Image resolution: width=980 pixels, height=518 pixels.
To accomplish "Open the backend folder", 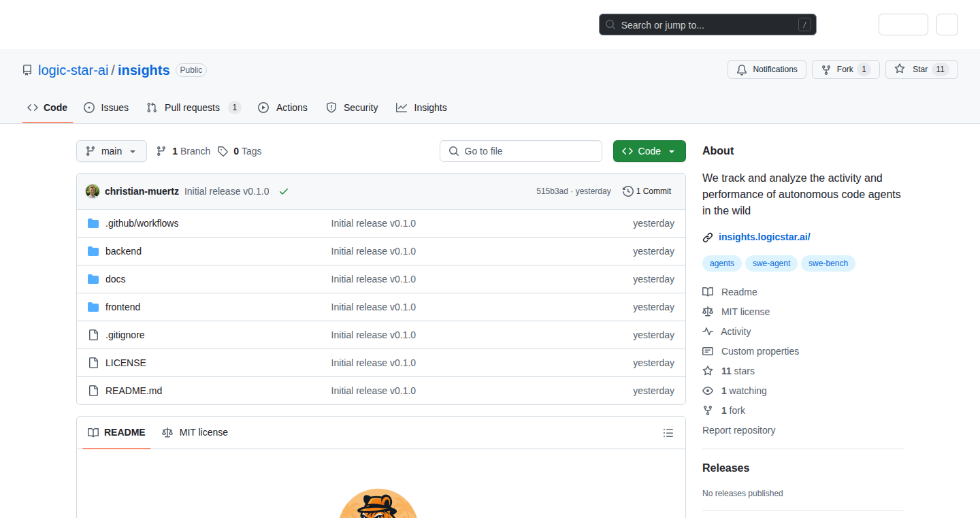I will pos(123,251).
